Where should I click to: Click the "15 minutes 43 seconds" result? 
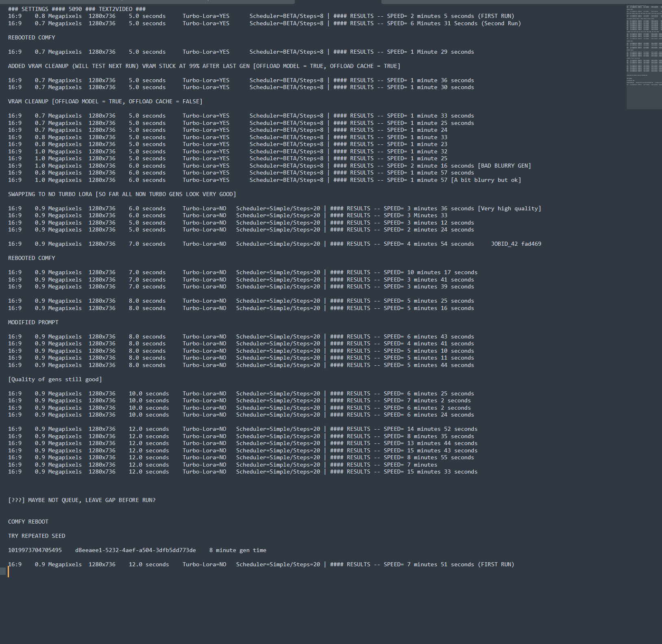tap(442, 451)
